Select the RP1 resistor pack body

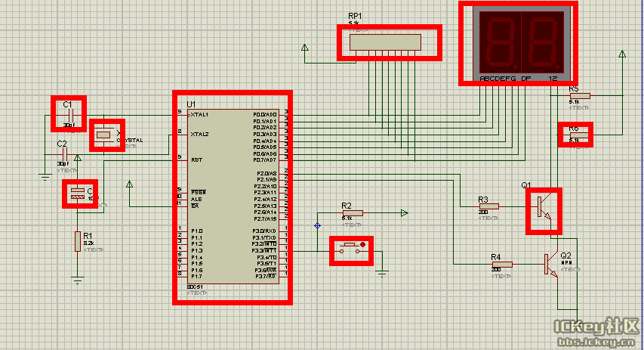point(385,42)
